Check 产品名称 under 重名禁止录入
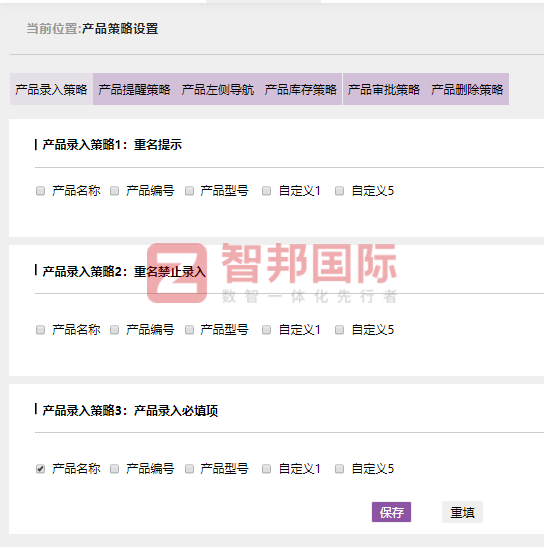Screen dimensions: 544x547 40,330
